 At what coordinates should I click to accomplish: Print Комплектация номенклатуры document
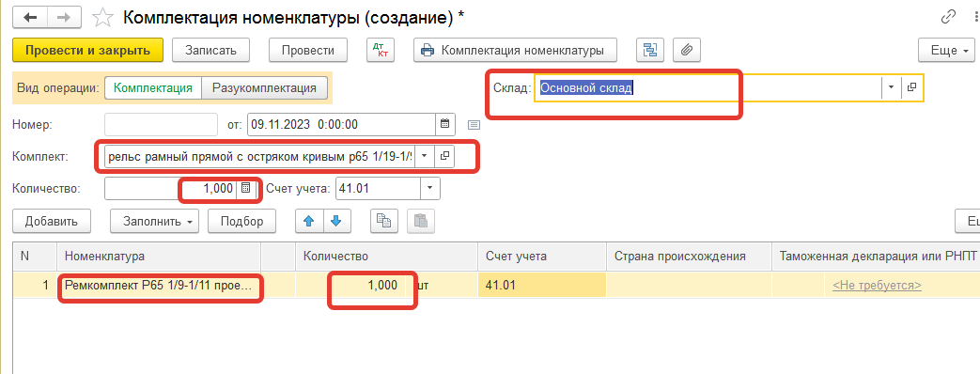click(515, 51)
